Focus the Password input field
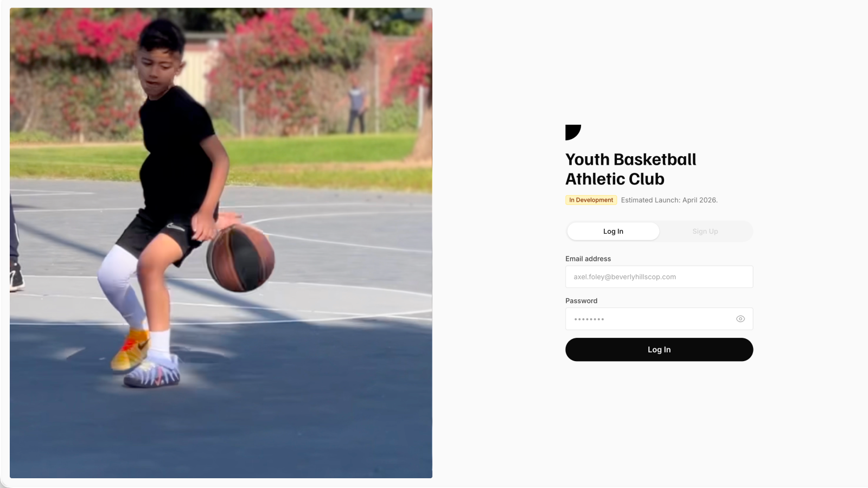The image size is (868, 488). pyautogui.click(x=659, y=319)
